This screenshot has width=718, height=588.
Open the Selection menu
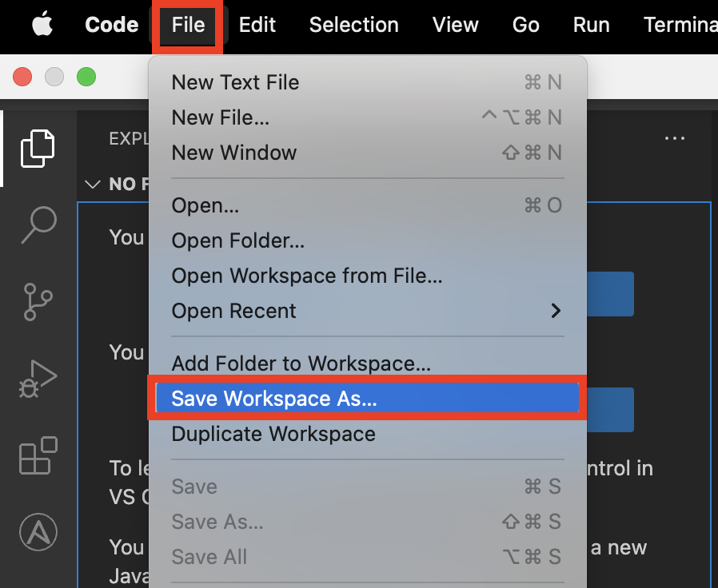(x=354, y=25)
